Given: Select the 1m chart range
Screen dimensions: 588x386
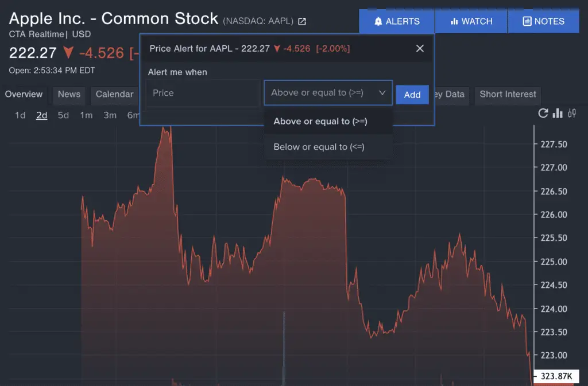Looking at the screenshot, I should point(86,115).
